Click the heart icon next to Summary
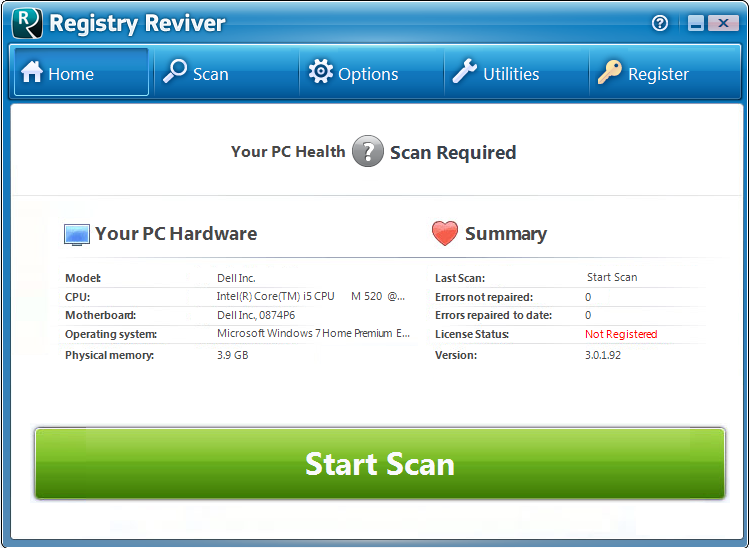 pyautogui.click(x=445, y=234)
